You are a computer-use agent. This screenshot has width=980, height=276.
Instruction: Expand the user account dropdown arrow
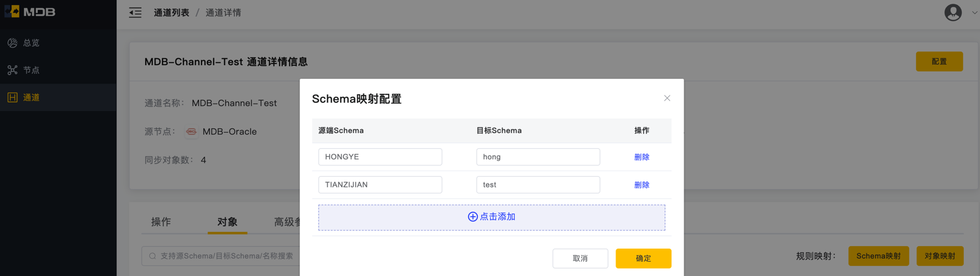pyautogui.click(x=974, y=12)
